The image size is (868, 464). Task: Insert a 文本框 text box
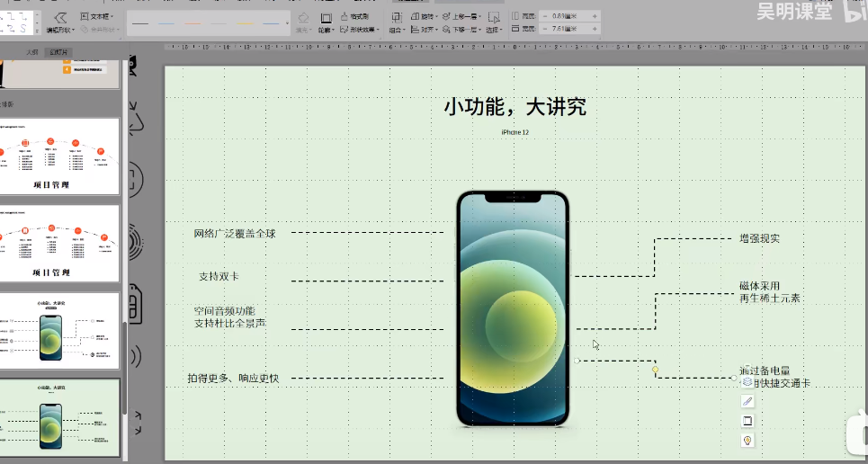point(96,16)
